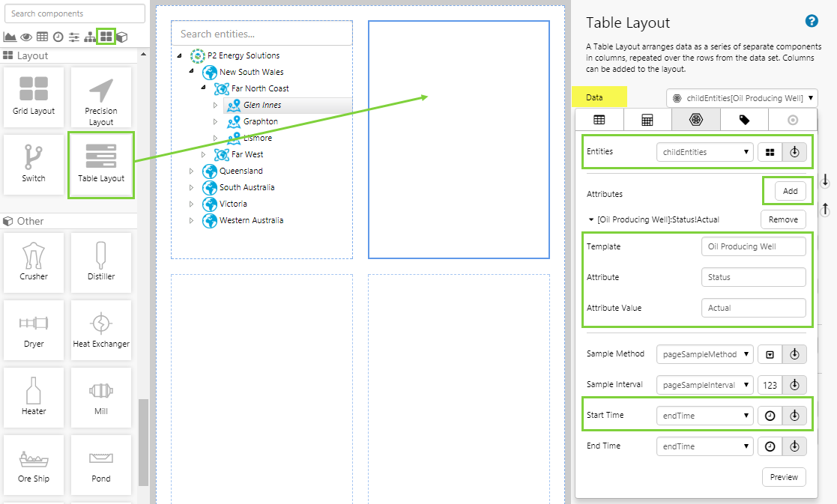
Task: Pick the Grid Layout component
Action: tap(34, 97)
